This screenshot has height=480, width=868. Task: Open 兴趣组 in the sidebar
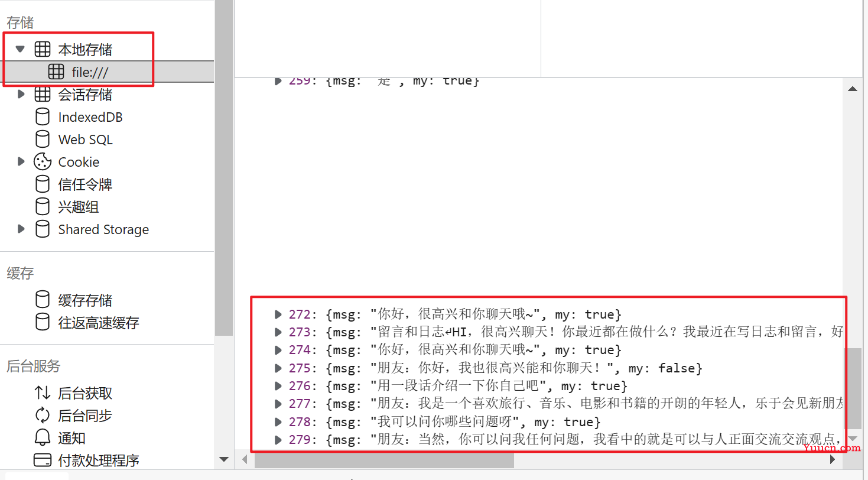tap(79, 207)
